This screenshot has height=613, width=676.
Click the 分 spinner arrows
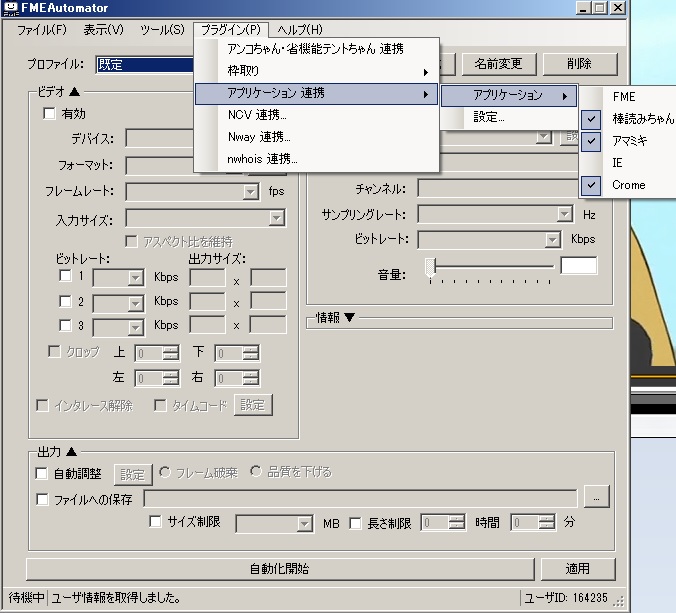(x=547, y=522)
